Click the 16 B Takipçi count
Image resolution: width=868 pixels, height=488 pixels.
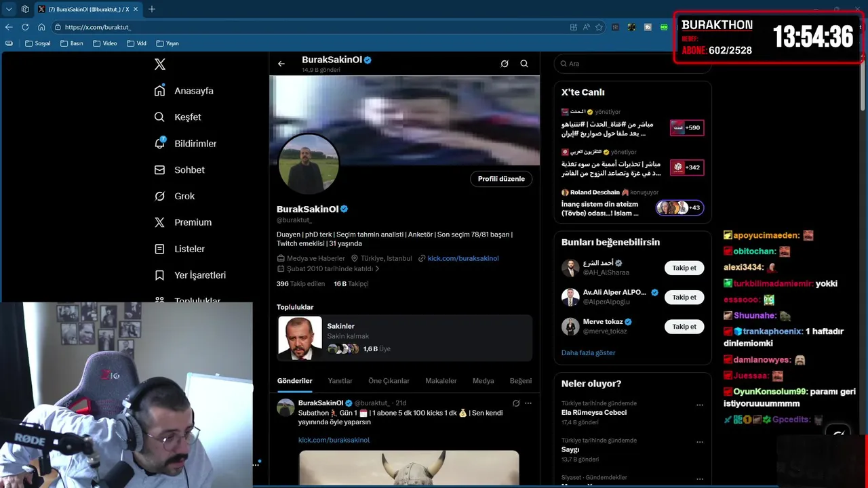tap(351, 284)
